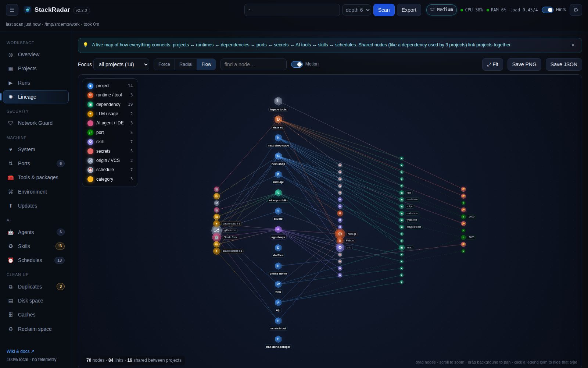Hide AI agent / IDE nodes
The height and width of the screenshot is (368, 588).
[110, 123]
